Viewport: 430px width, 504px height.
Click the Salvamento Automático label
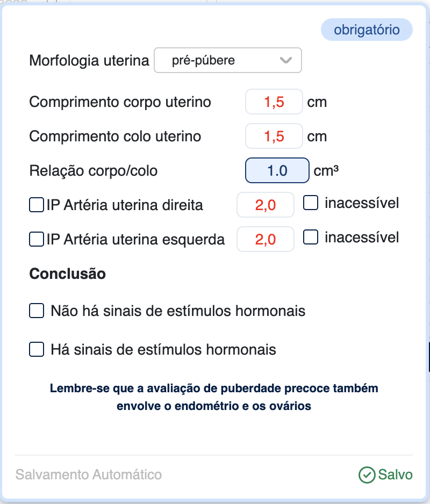89,475
